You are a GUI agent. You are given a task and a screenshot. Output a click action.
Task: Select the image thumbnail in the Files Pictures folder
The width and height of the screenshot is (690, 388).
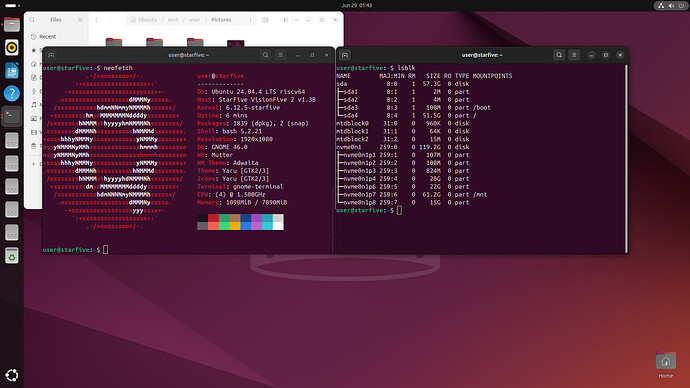point(235,43)
